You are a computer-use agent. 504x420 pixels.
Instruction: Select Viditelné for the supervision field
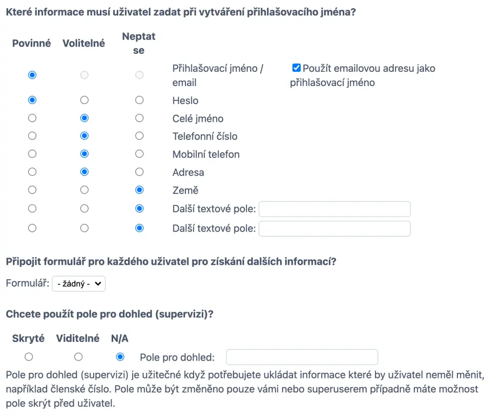pyautogui.click(x=78, y=356)
